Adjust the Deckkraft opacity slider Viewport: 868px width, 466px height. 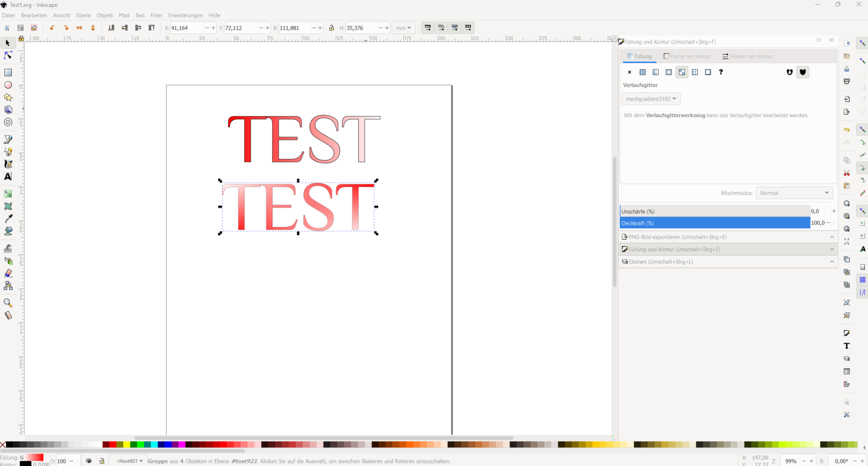point(715,223)
